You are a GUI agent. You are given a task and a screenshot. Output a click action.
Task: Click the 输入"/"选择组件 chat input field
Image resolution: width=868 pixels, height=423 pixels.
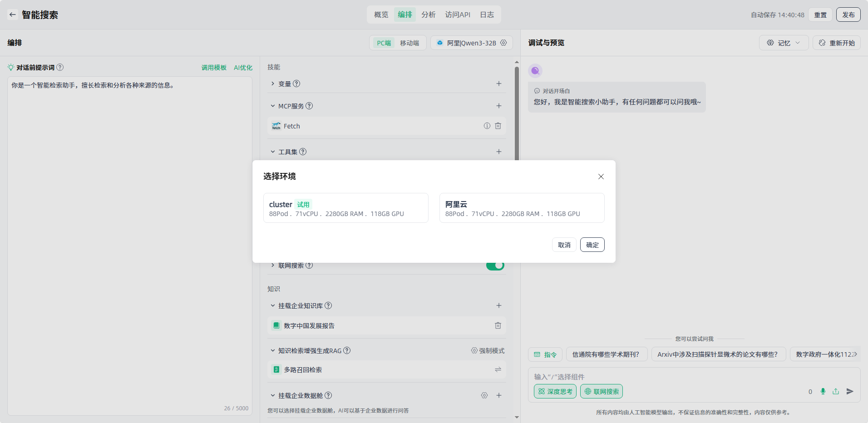click(681, 377)
